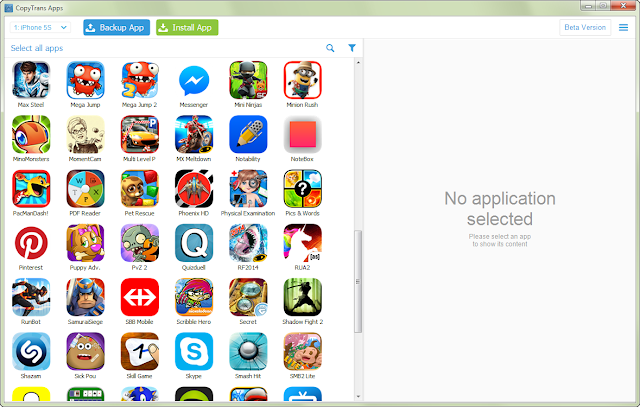Select the Shadow Fight 2 app icon
The image size is (640, 407).
tap(302, 297)
